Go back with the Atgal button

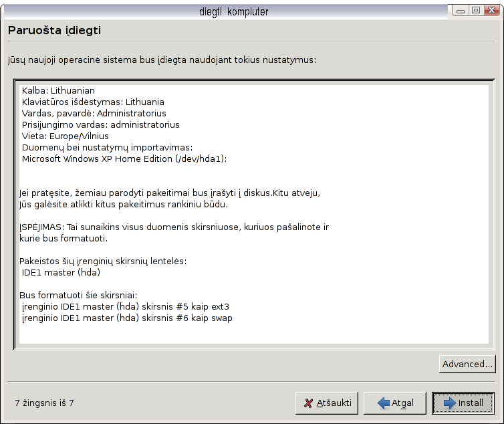pos(394,403)
